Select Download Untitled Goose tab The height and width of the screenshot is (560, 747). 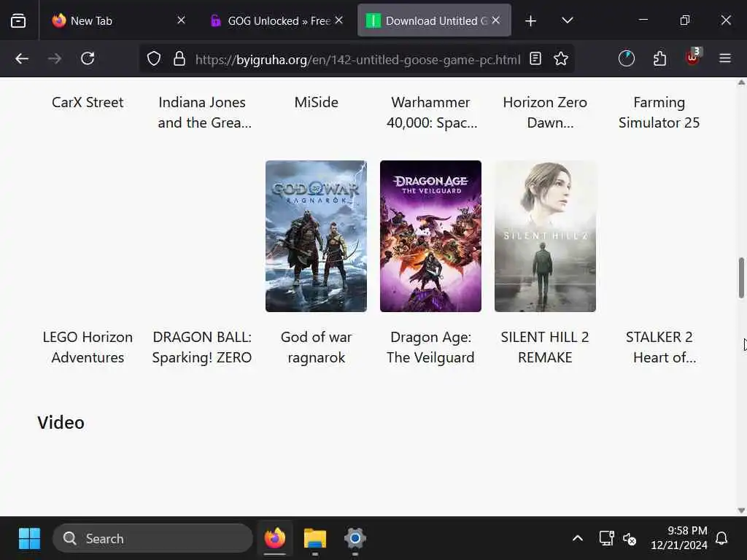click(435, 20)
